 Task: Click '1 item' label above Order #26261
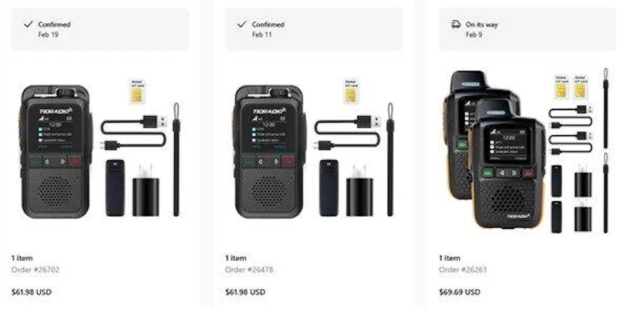click(450, 258)
